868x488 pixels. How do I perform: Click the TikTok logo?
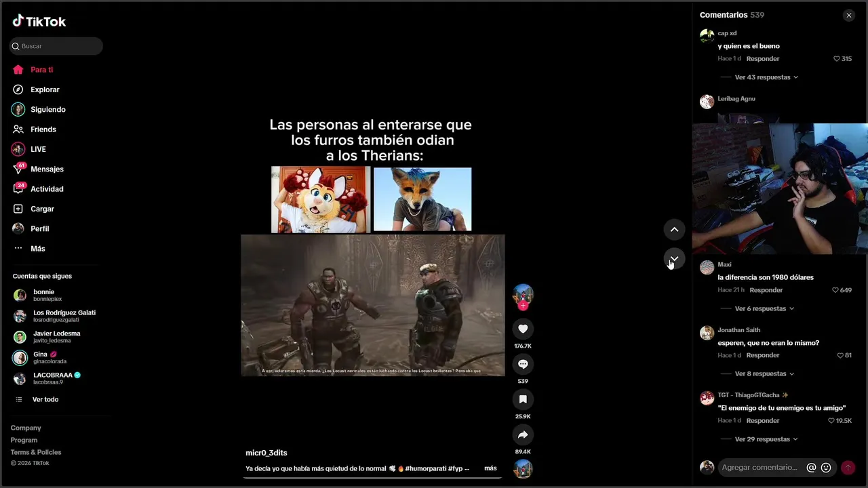pyautogui.click(x=39, y=22)
